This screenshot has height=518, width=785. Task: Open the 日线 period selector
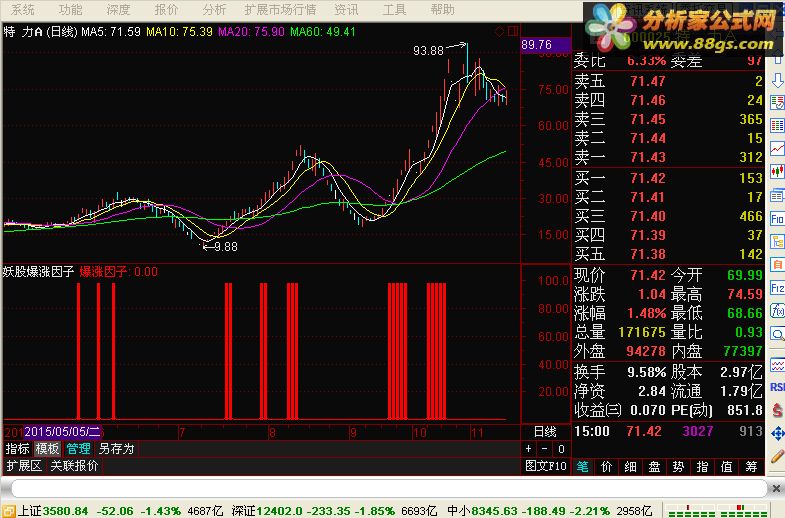pyautogui.click(x=546, y=432)
